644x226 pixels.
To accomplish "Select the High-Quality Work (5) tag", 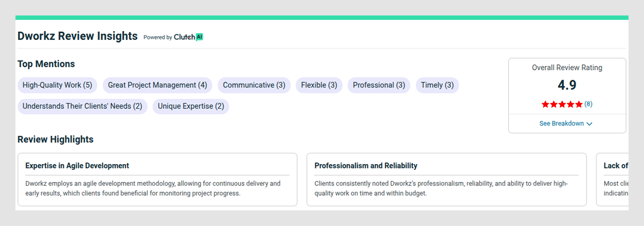I will pyautogui.click(x=57, y=85).
